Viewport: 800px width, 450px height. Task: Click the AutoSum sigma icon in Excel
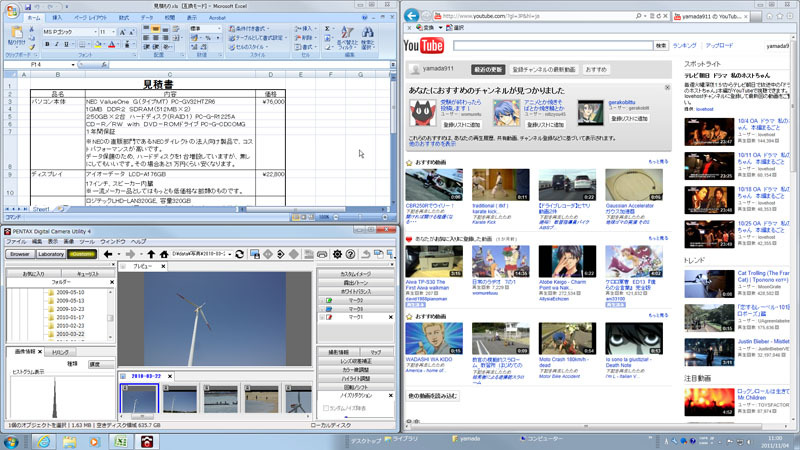tap(327, 29)
